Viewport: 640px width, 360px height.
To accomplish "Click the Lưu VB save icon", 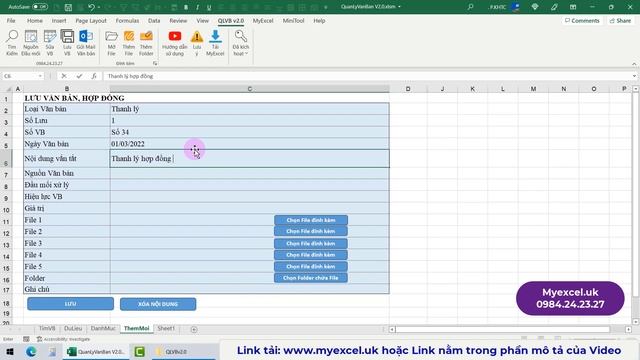I will click(67, 42).
